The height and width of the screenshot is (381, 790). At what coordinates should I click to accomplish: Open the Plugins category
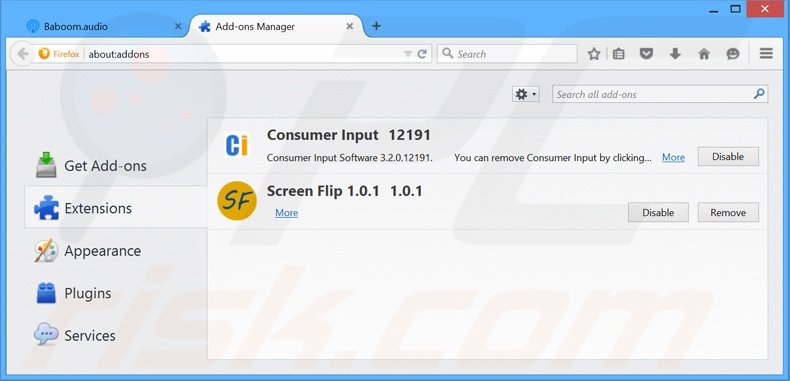click(x=116, y=293)
